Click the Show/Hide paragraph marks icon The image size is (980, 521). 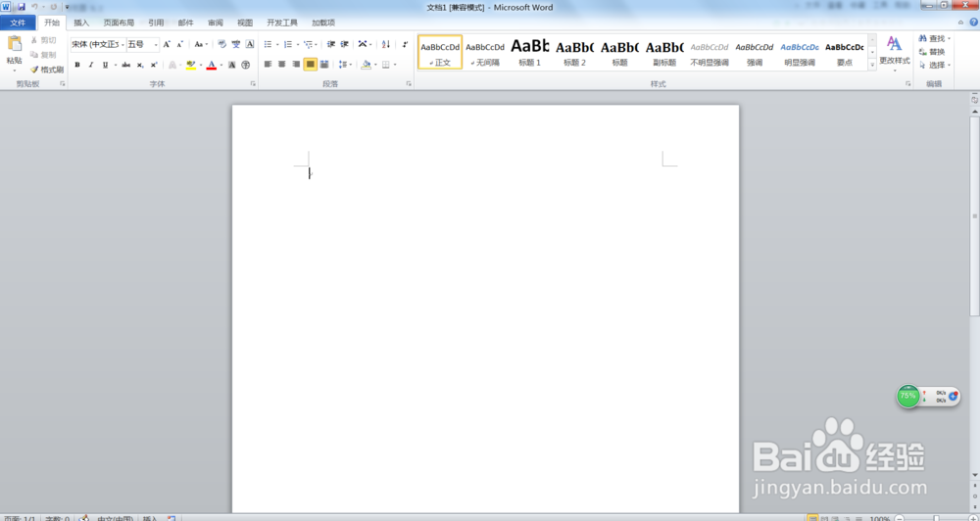[405, 44]
